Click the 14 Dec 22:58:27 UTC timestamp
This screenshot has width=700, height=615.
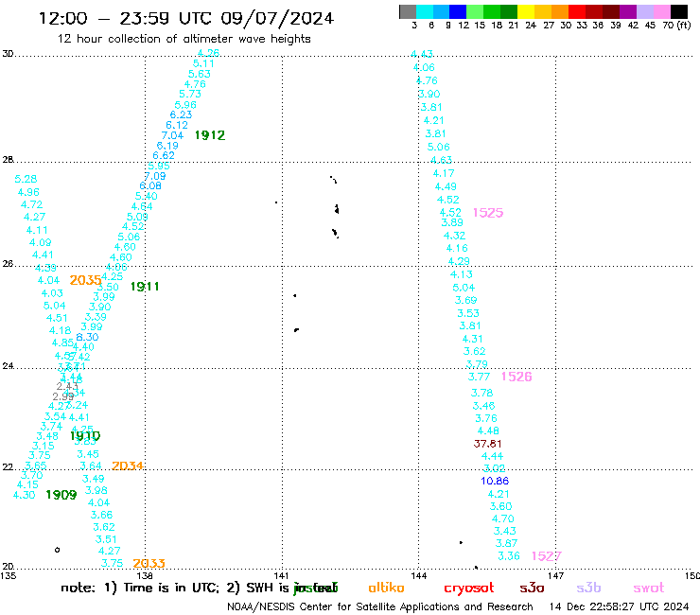[x=620, y=606]
